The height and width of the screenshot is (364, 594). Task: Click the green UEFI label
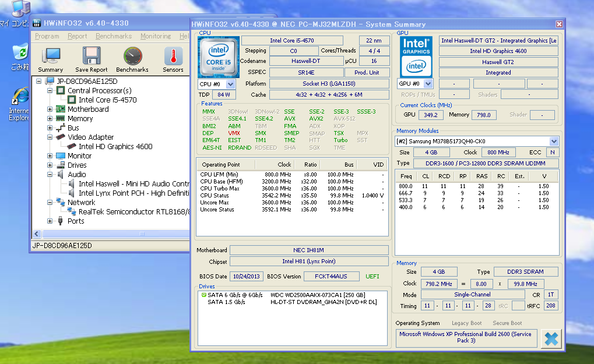(372, 276)
